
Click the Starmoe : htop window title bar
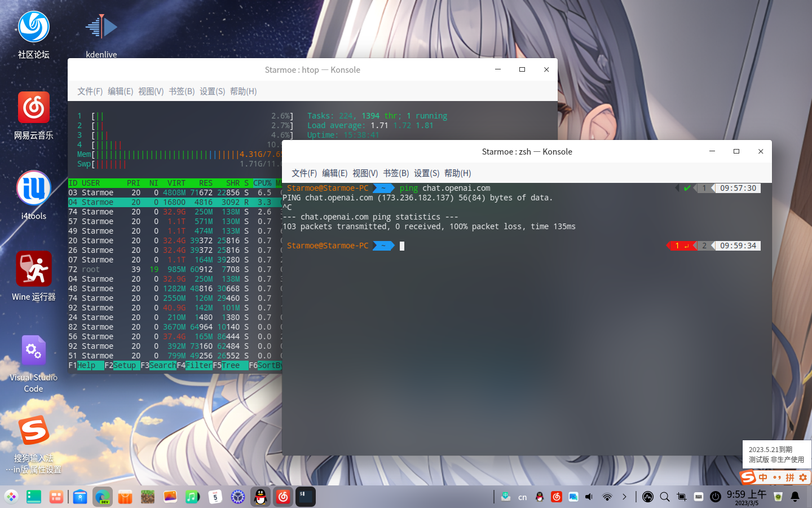pyautogui.click(x=312, y=69)
